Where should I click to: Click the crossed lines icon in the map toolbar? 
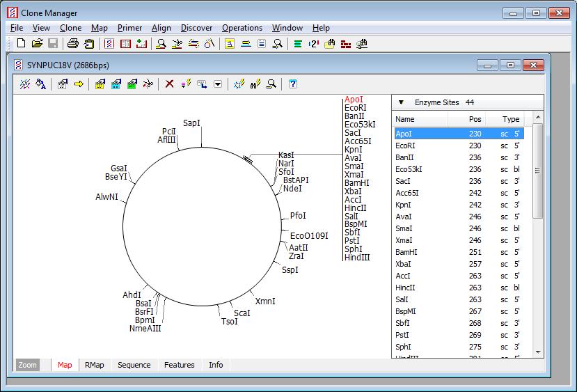(x=25, y=84)
